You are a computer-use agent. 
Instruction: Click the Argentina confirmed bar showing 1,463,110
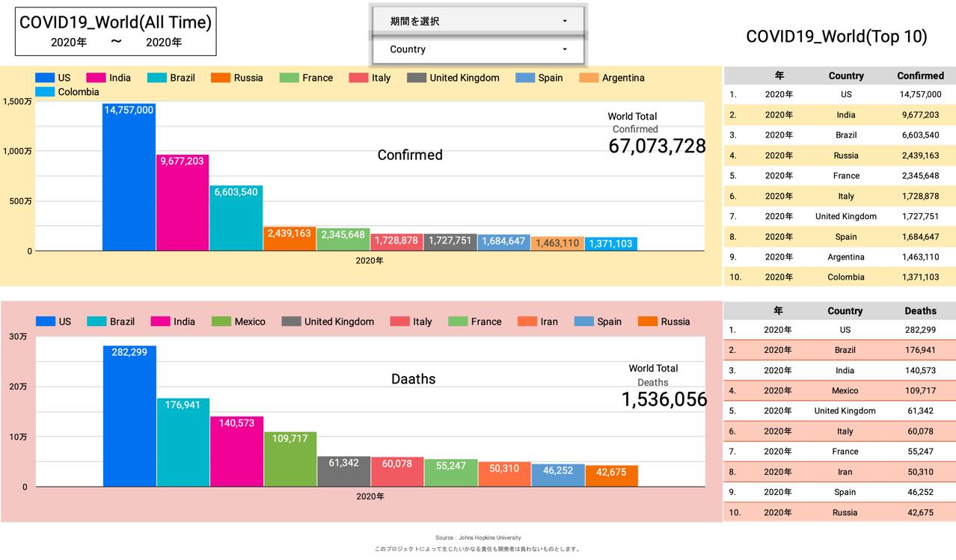[557, 244]
